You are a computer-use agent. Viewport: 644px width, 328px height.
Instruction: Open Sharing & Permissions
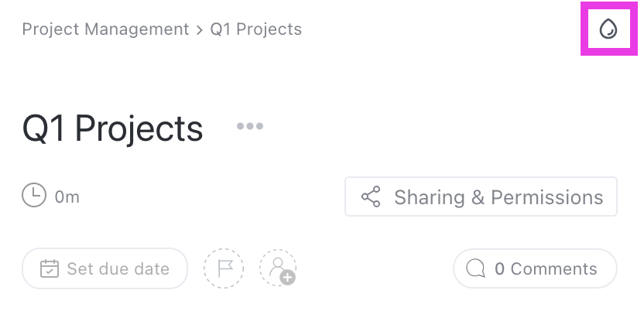pyautogui.click(x=481, y=196)
